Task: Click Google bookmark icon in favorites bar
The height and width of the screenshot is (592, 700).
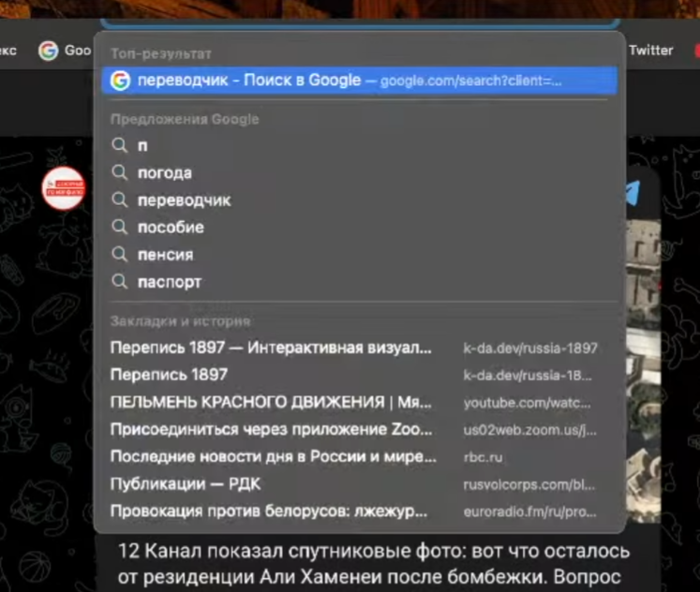Action: click(48, 51)
